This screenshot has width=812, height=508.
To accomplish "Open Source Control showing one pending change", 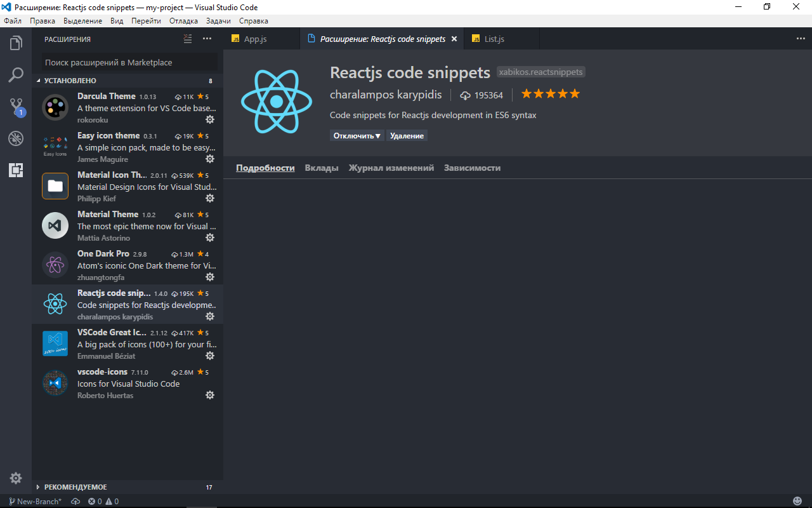I will pyautogui.click(x=16, y=106).
